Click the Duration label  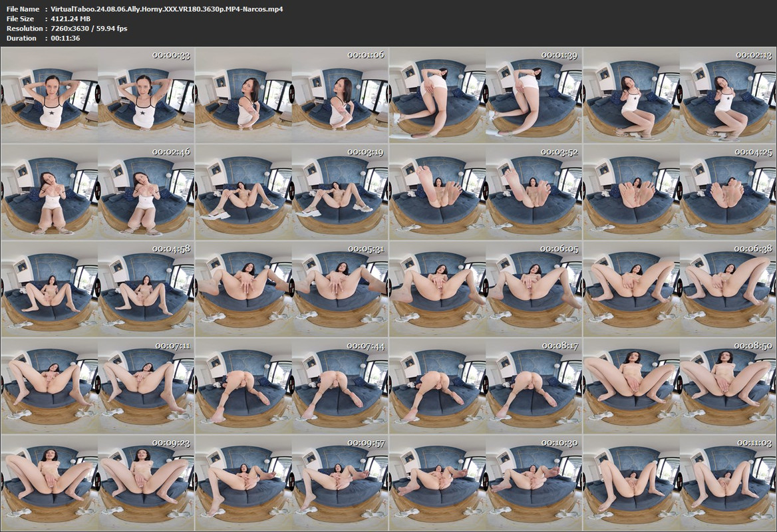[21, 38]
